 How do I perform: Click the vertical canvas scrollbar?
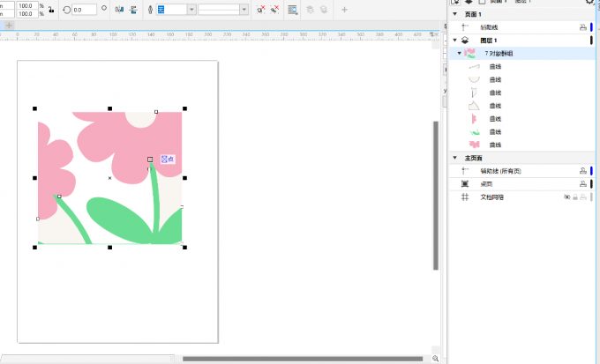(435, 194)
